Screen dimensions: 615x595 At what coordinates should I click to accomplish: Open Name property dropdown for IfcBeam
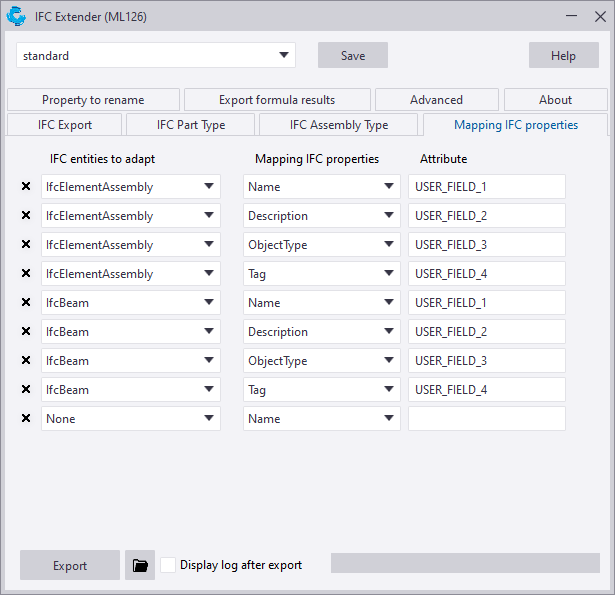(322, 302)
